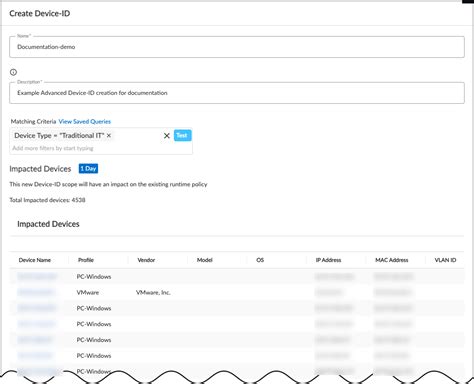This screenshot has width=474, height=384.
Task: Sort by IP Address column header
Action: coord(328,260)
